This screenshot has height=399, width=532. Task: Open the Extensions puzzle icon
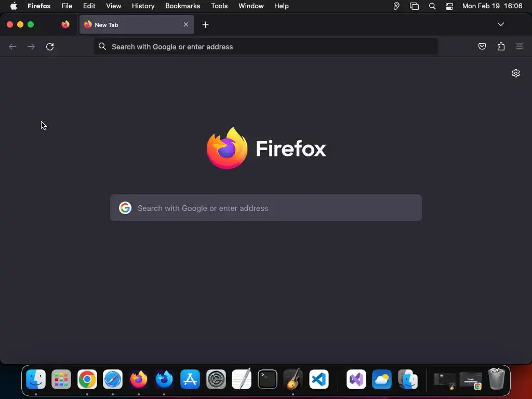501,46
